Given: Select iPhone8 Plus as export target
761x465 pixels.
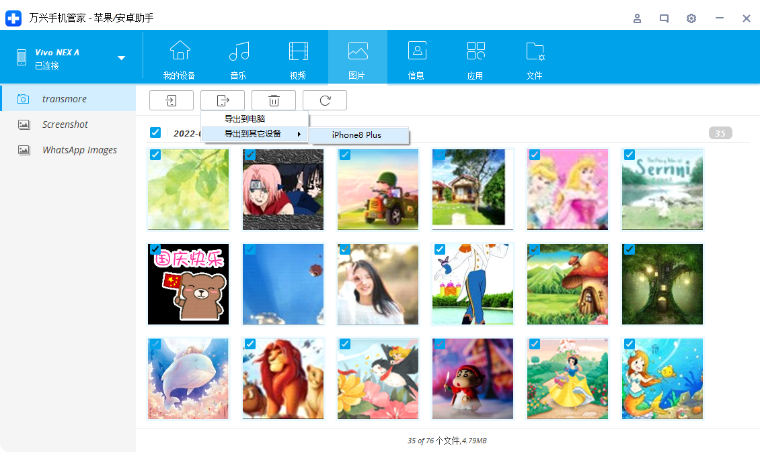Looking at the screenshot, I should 357,135.
